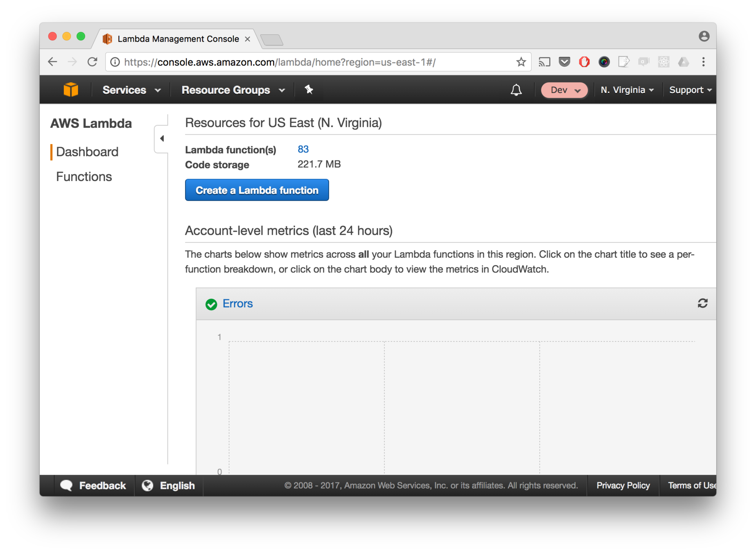Screen dimensions: 756x553
Task: Click the colorful circle extension icon
Action: [x=604, y=62]
